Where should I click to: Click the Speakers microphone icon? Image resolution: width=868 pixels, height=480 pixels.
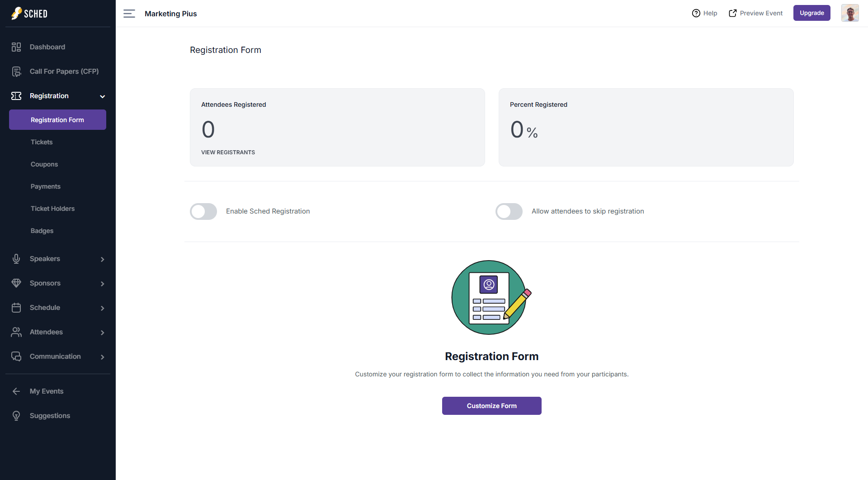16,259
